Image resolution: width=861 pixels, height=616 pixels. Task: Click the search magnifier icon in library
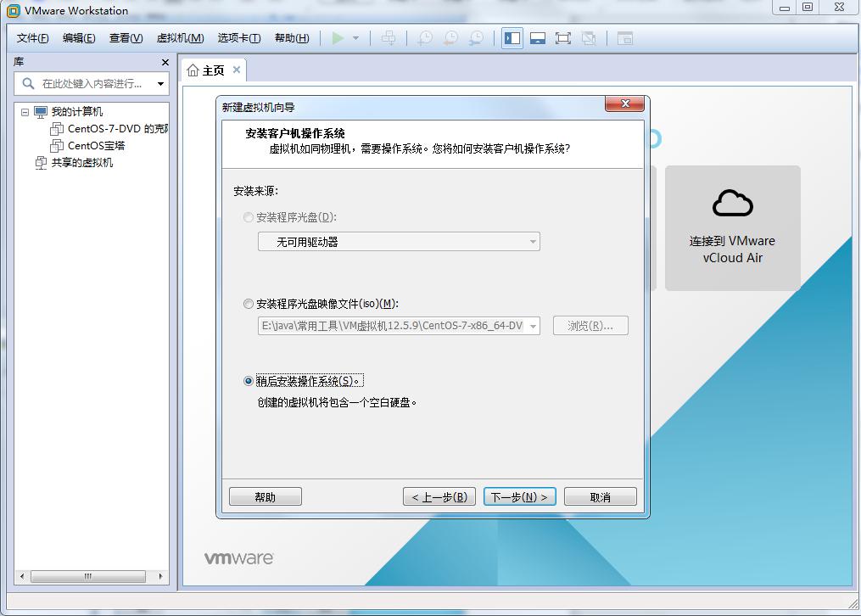tap(28, 83)
